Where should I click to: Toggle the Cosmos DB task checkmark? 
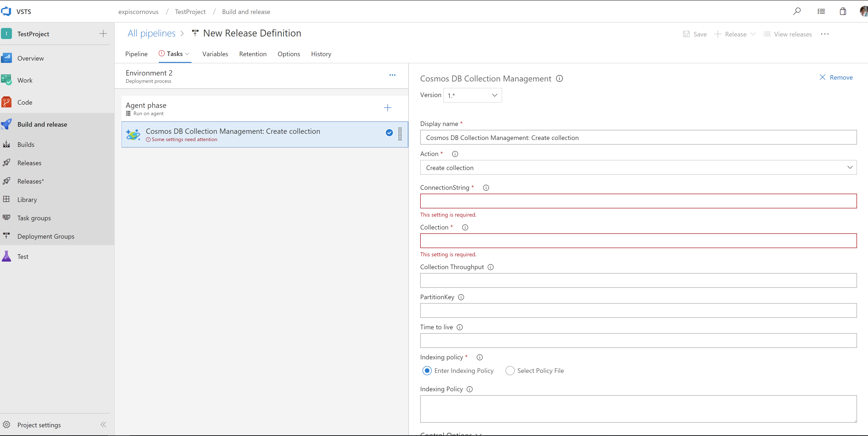[x=389, y=132]
